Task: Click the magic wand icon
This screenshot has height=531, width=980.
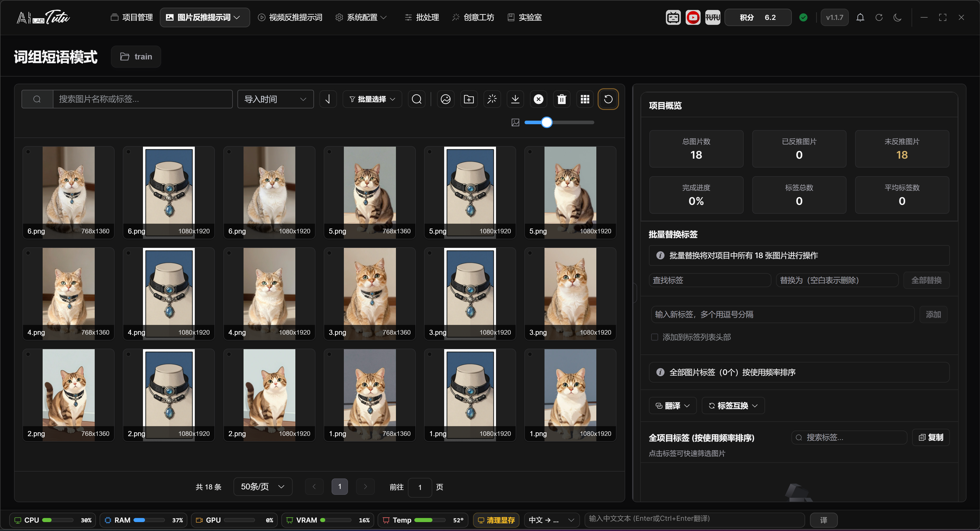Action: (492, 99)
